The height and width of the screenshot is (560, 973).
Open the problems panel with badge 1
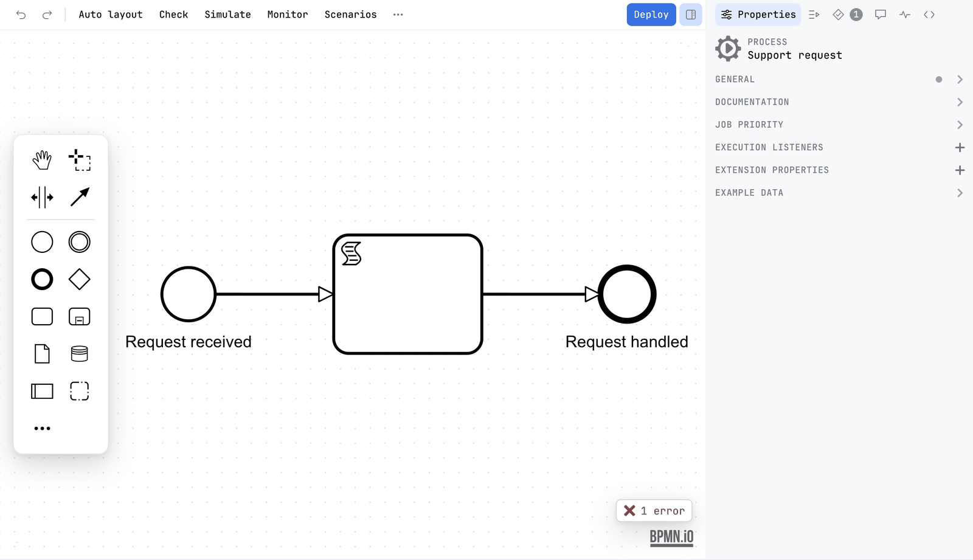(x=847, y=15)
